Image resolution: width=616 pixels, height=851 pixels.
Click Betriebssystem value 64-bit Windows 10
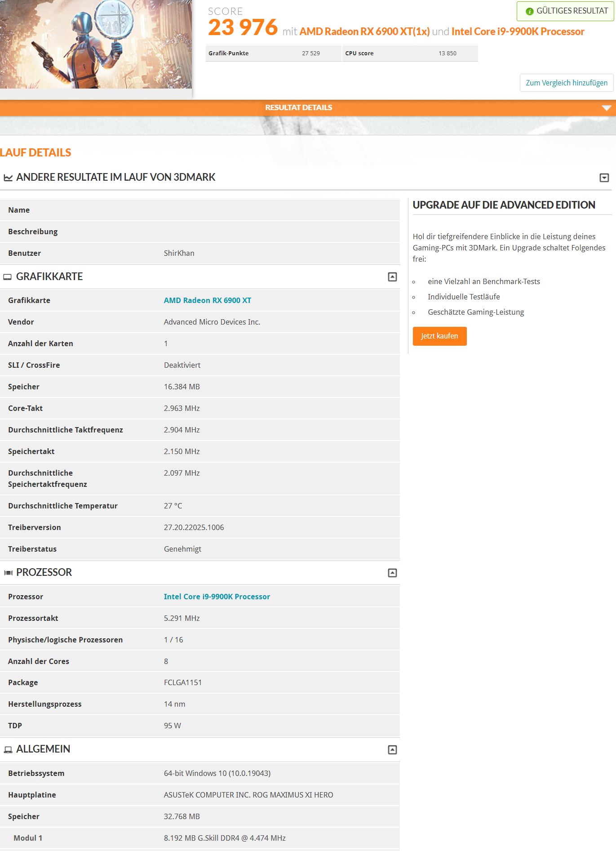click(217, 773)
